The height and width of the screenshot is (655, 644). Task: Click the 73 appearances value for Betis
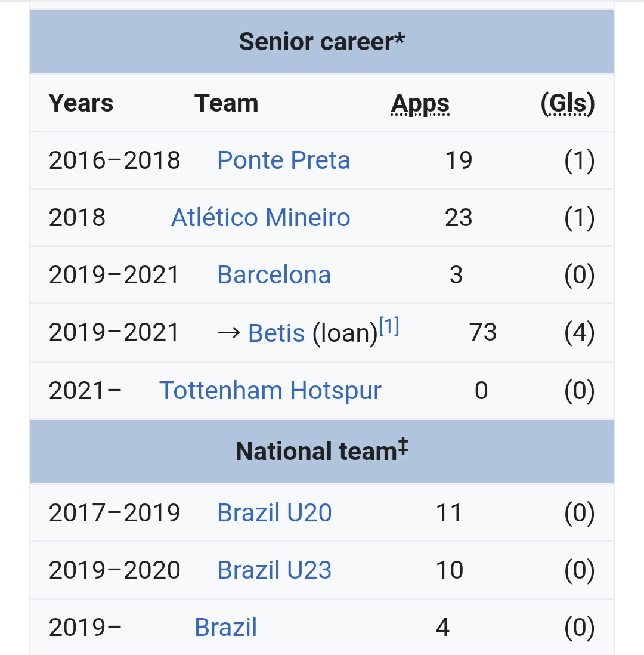tap(483, 332)
